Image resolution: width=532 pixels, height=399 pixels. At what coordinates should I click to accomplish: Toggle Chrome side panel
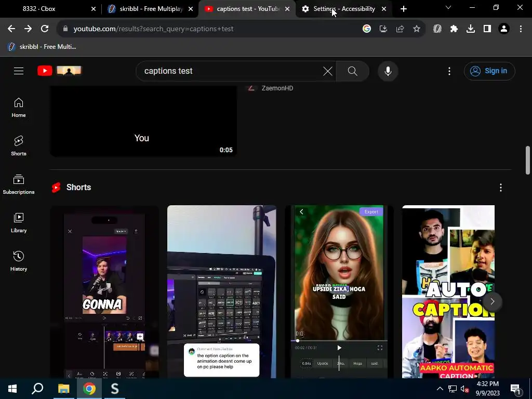487,29
